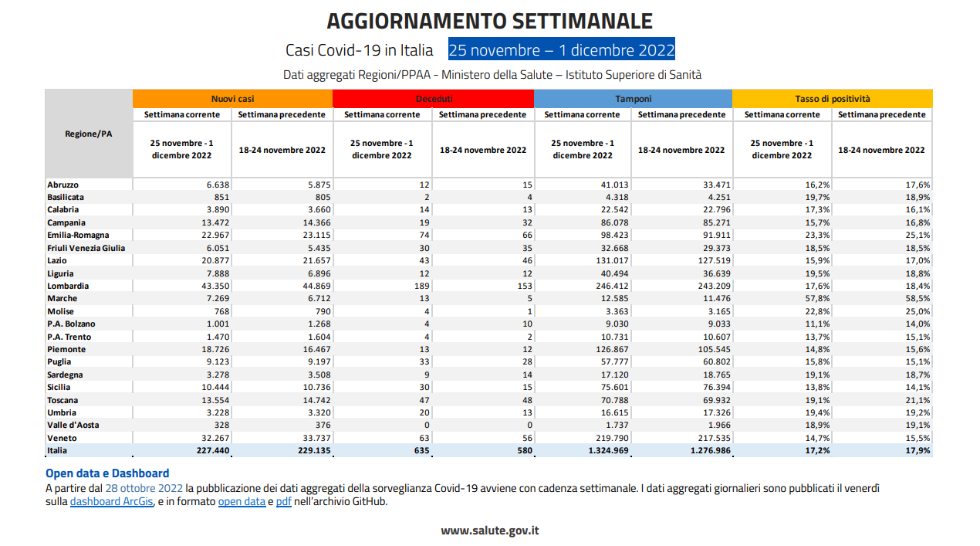
Task: Select Lombardia's new cases value "43.350"
Action: tap(215, 286)
